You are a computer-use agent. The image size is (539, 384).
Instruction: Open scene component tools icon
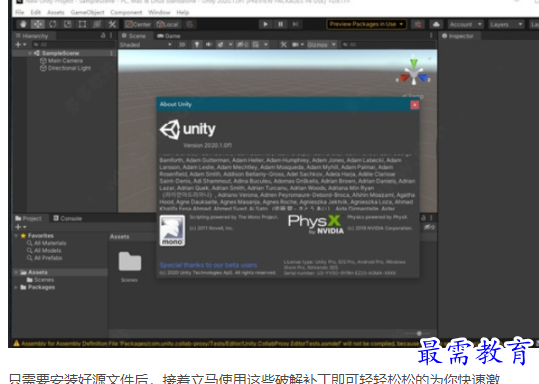point(283,45)
